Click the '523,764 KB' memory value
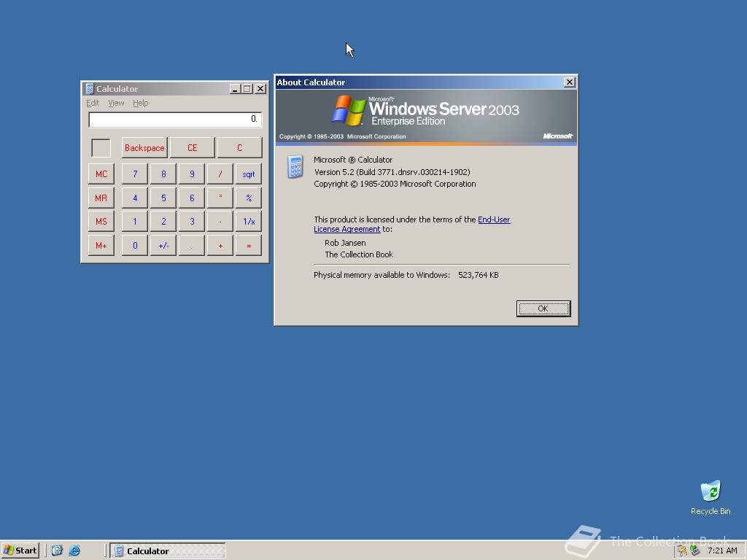This screenshot has width=747, height=560. click(x=479, y=275)
